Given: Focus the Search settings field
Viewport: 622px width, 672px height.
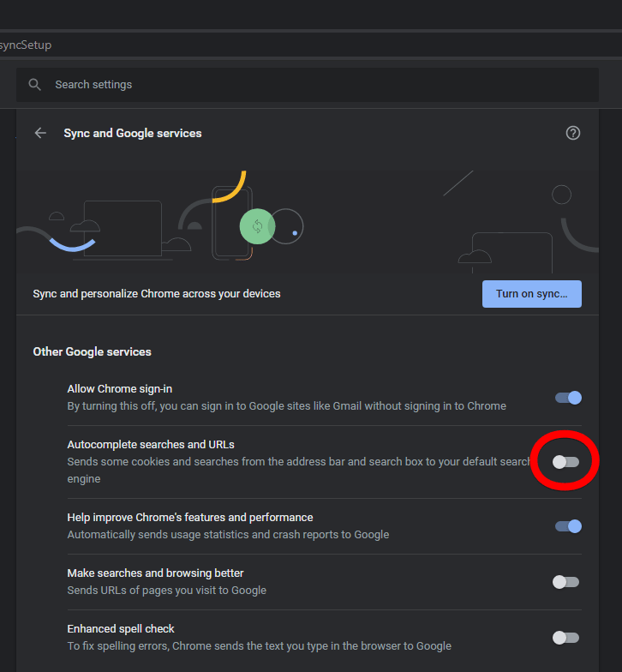Looking at the screenshot, I should 308,84.
